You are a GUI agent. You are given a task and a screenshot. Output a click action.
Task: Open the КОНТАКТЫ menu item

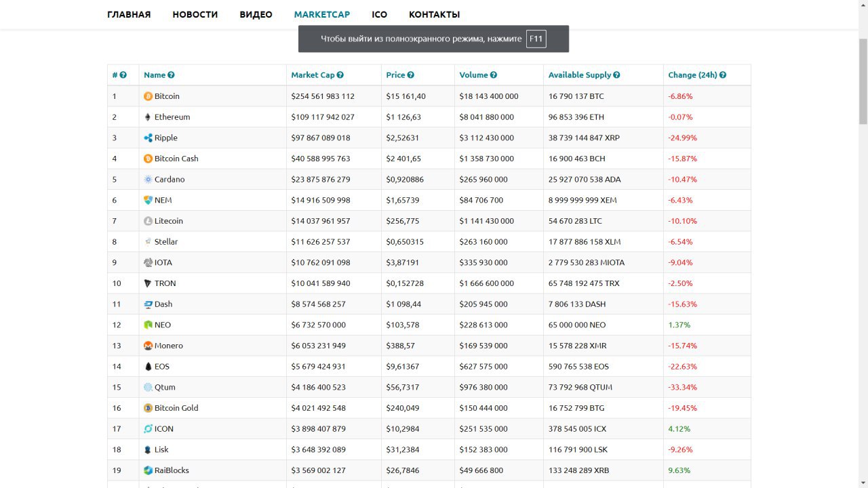click(x=434, y=14)
